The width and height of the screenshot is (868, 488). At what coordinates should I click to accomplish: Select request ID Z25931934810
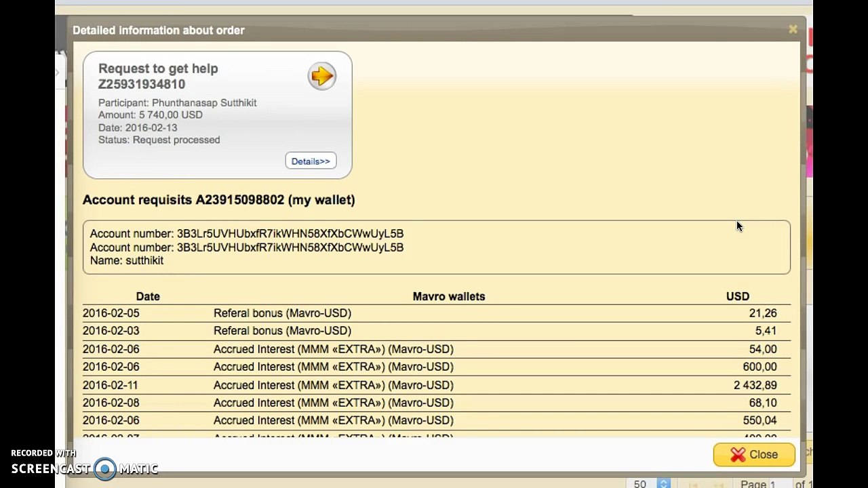142,84
